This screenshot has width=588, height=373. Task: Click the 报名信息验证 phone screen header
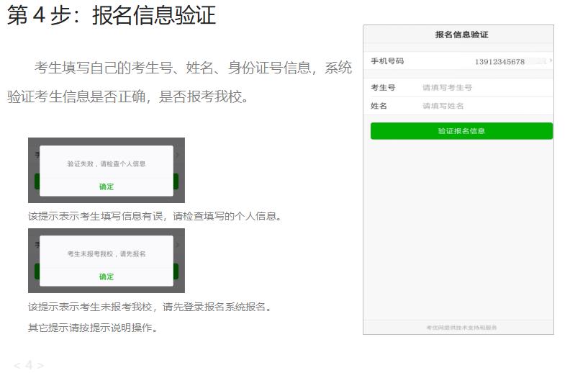pyautogui.click(x=461, y=35)
